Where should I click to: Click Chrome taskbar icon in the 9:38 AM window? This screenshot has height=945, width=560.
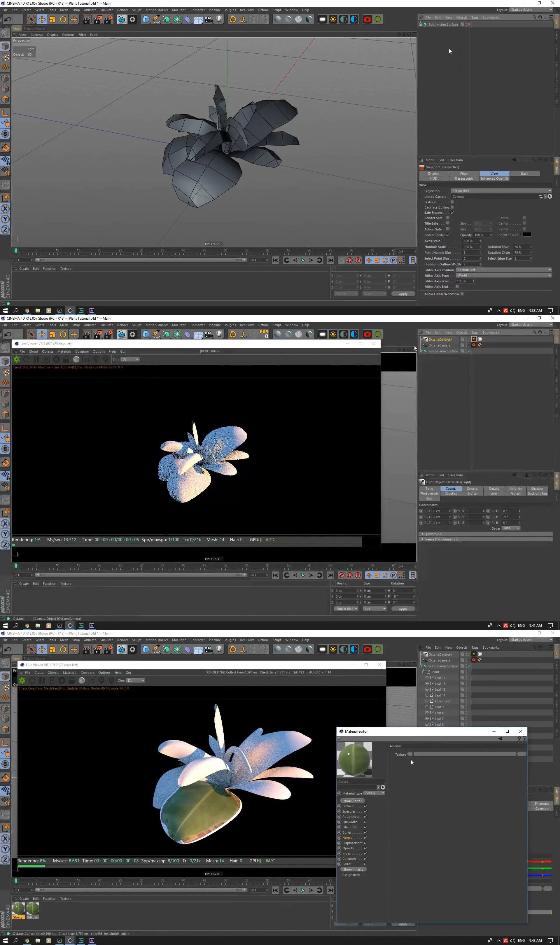tap(27, 310)
